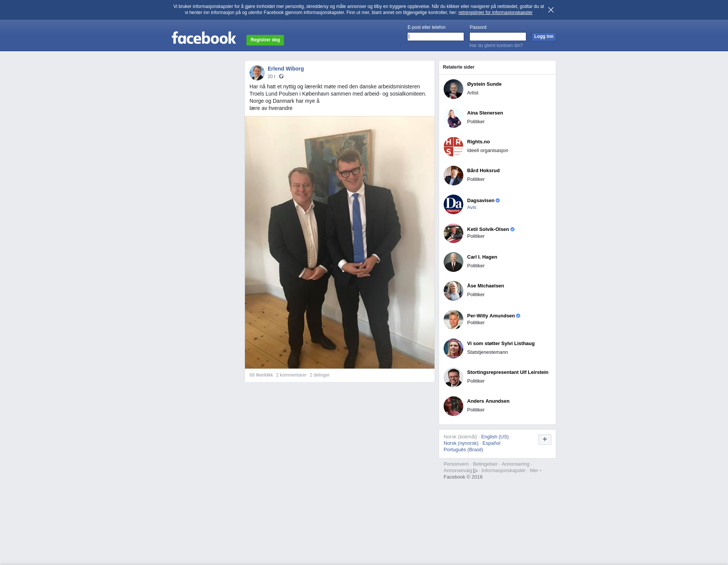Open the Har du glemt kontoen din link
728x565 pixels.
click(x=496, y=46)
